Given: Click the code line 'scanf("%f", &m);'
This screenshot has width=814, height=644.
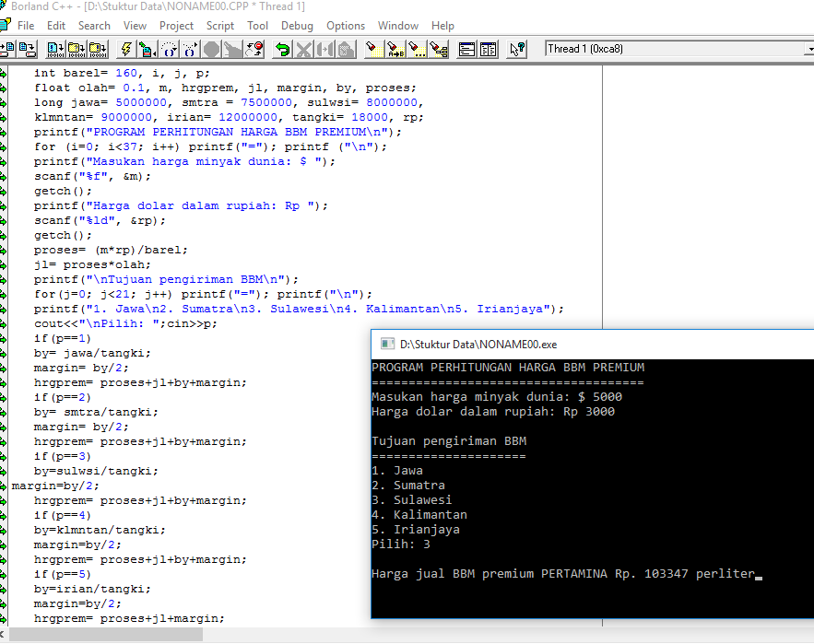Looking at the screenshot, I should [92, 177].
